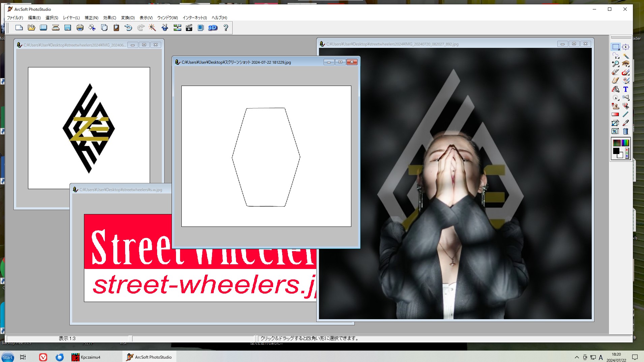Select the smudge finger tool
Viewport: 644px width, 362px height.
point(616,81)
